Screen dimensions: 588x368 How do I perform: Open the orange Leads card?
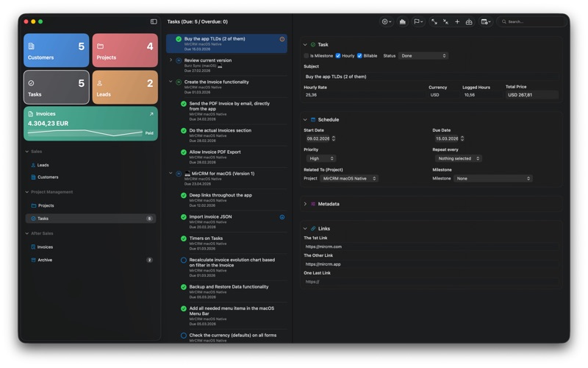[x=125, y=87]
